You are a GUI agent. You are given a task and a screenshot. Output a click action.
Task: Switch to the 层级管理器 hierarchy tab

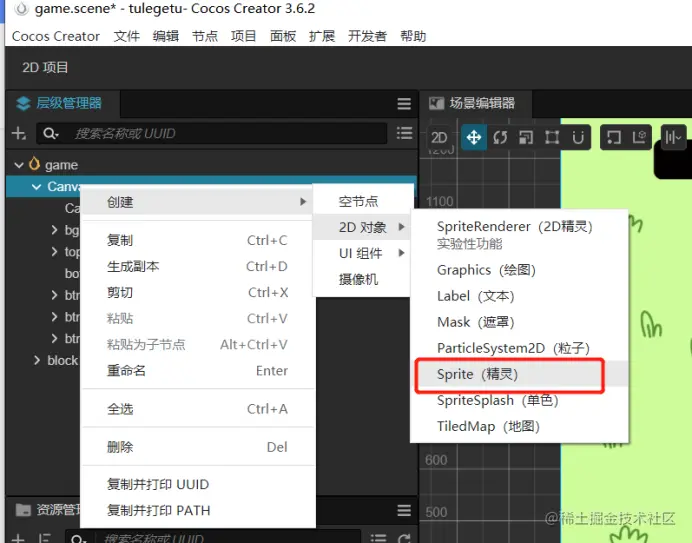(62, 104)
